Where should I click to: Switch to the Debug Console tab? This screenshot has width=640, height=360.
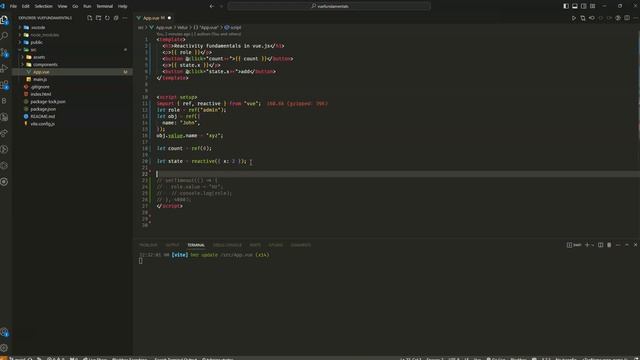pos(227,245)
